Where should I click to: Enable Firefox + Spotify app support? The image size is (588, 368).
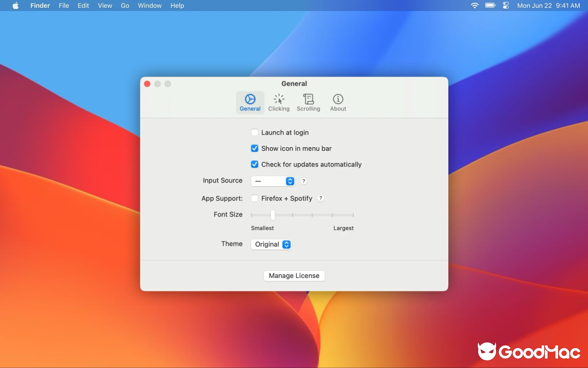coord(254,198)
